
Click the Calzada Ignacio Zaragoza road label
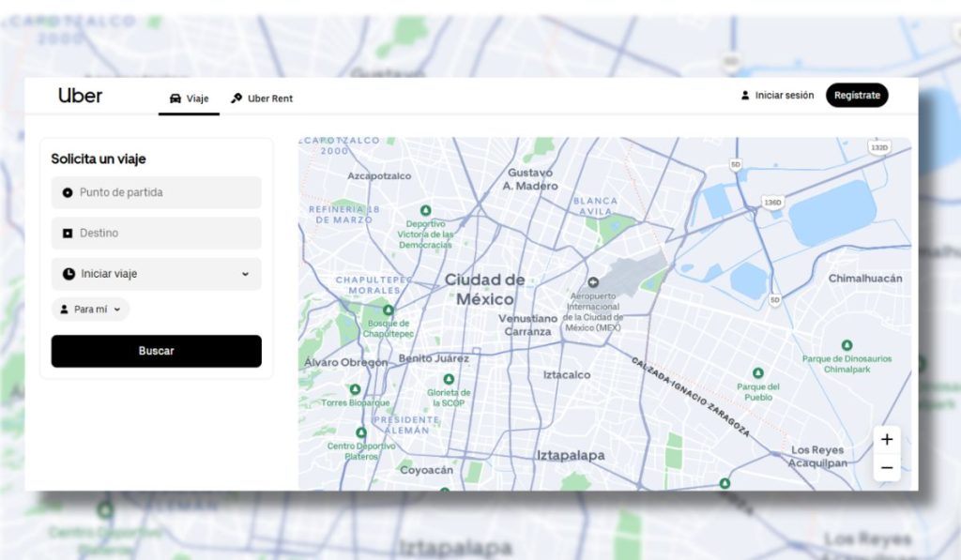[x=691, y=397]
